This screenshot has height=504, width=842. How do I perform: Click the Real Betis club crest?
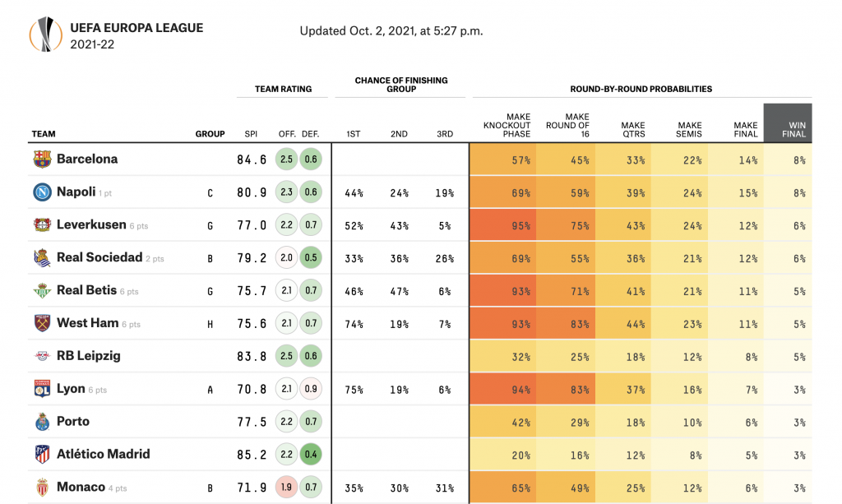click(42, 290)
